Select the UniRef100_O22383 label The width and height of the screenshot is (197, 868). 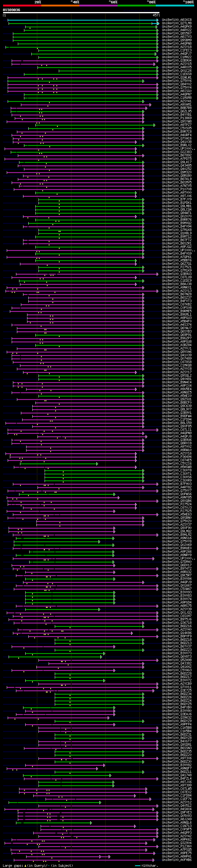tap(177, 152)
